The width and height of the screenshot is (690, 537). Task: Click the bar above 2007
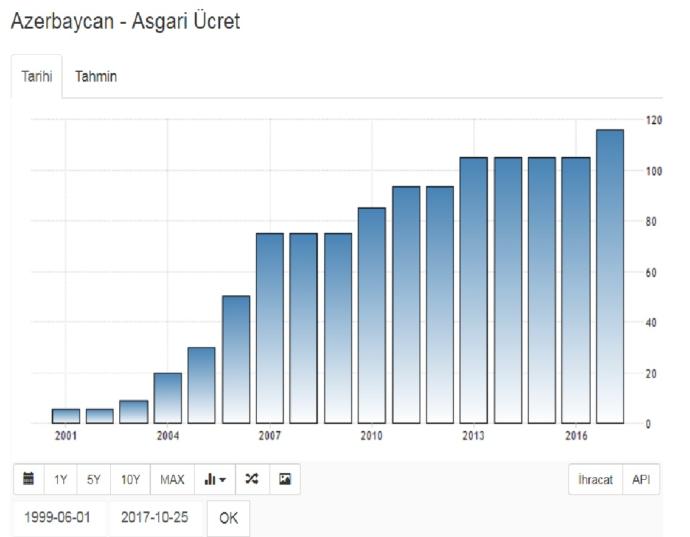point(270,328)
